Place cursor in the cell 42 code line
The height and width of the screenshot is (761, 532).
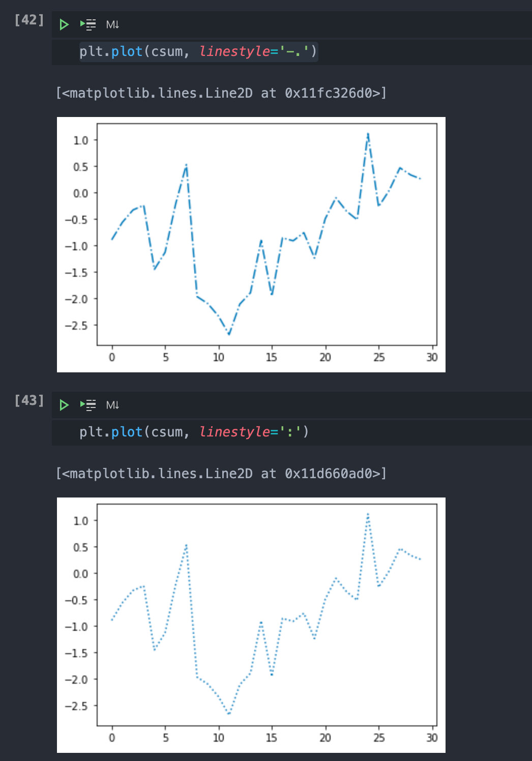[x=407, y=51]
